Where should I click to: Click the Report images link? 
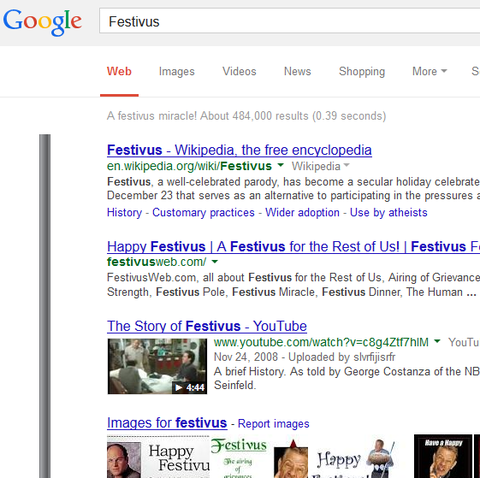click(273, 424)
